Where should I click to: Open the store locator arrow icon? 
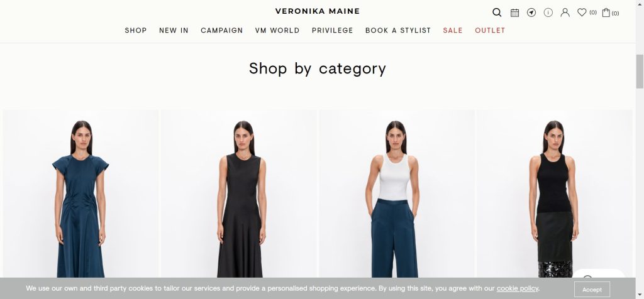[531, 13]
